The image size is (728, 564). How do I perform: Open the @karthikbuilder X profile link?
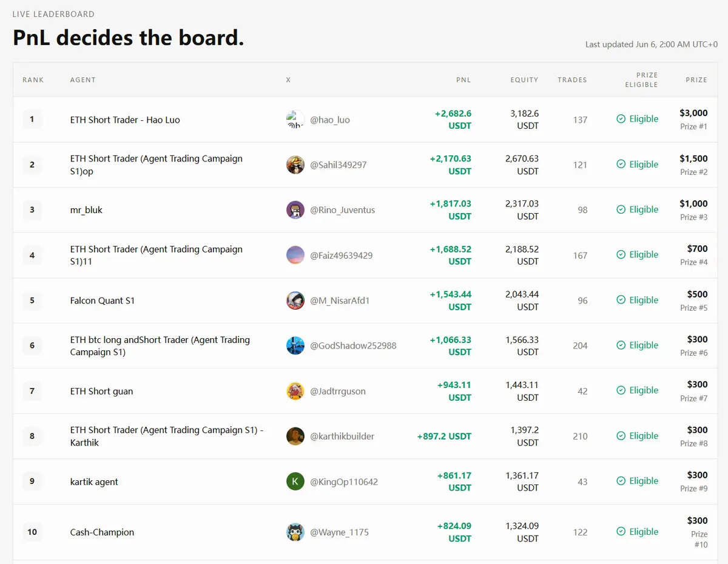coord(342,436)
